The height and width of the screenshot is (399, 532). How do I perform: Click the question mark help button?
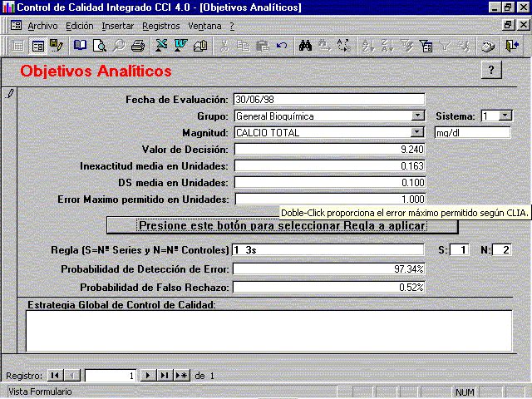(x=491, y=71)
